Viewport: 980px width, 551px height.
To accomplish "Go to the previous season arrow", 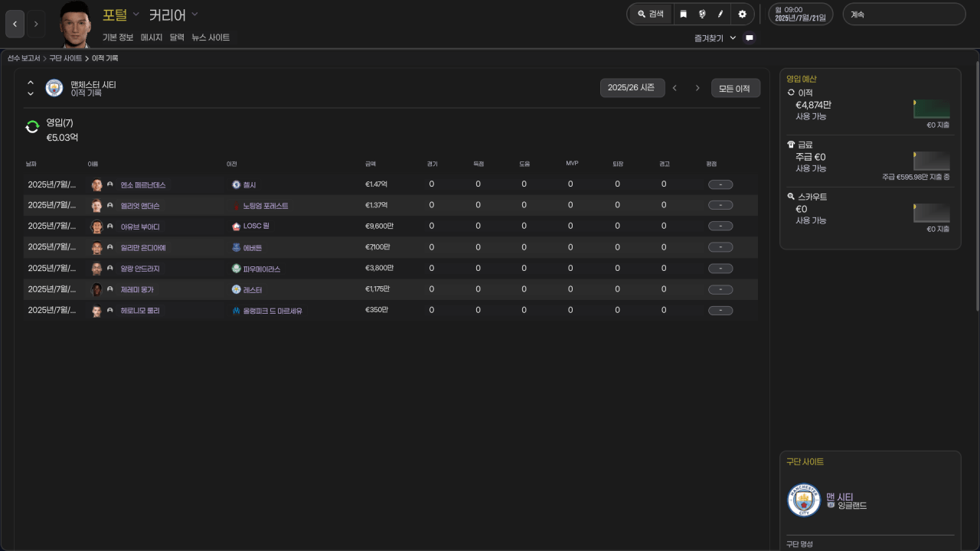I will point(675,88).
